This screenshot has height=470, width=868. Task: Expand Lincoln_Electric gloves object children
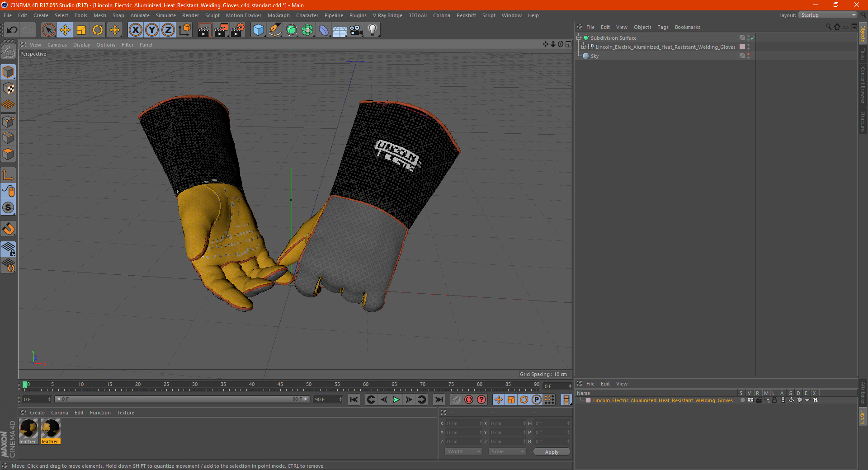click(584, 47)
